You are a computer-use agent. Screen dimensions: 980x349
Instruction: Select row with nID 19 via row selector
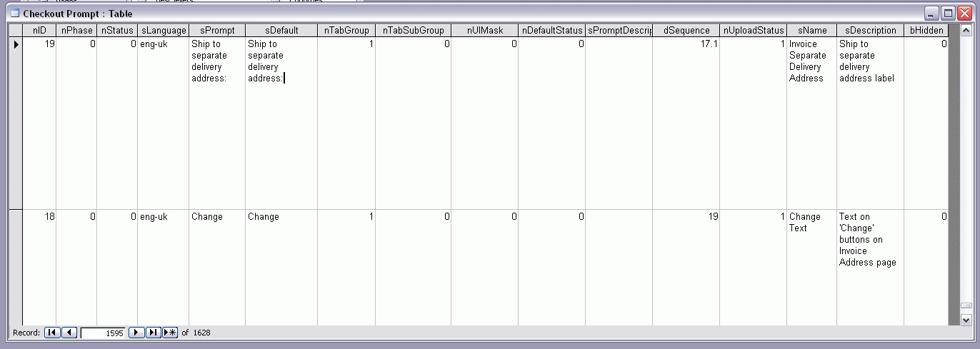(x=15, y=123)
